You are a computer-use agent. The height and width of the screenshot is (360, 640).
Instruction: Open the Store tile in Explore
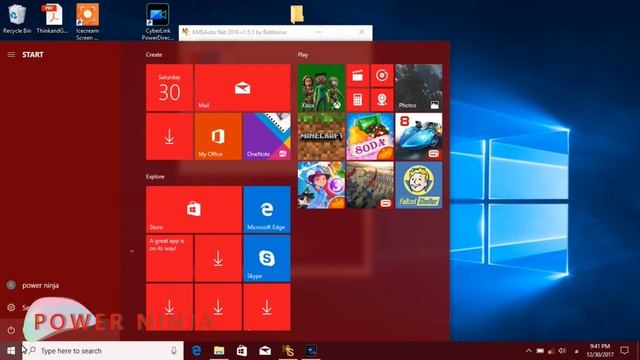pos(193,209)
